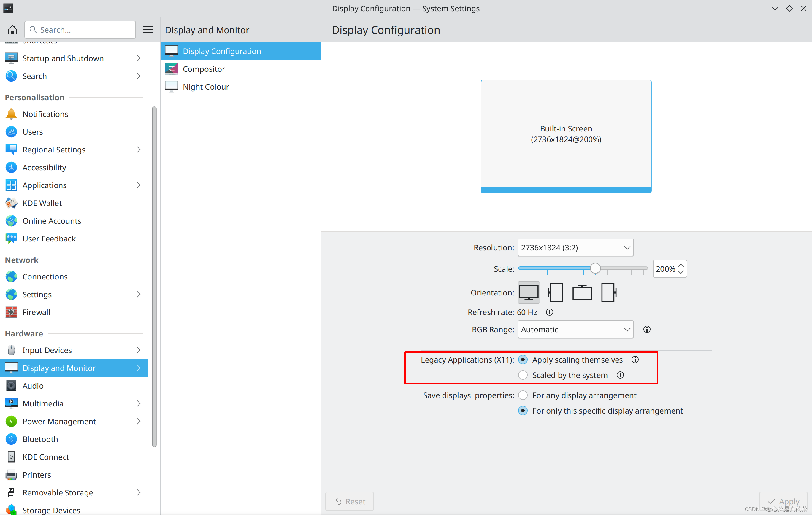Screen dimensions: 812x515
Task: Open Audio settings icon
Action: [11, 386]
